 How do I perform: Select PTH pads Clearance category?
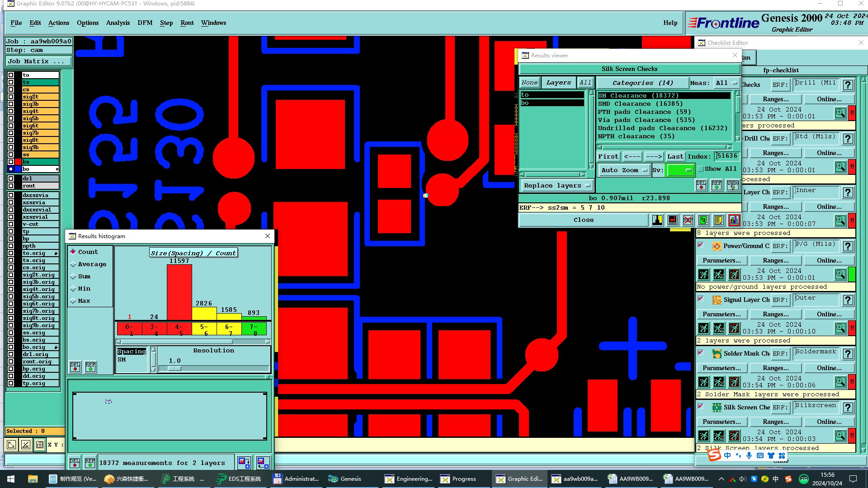[x=644, y=112]
